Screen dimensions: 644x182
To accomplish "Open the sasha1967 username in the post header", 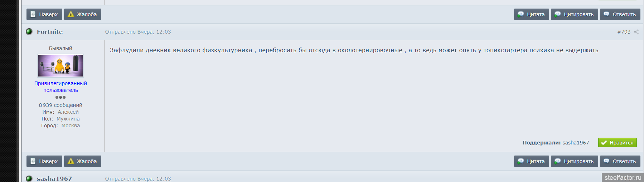I will tap(54, 178).
